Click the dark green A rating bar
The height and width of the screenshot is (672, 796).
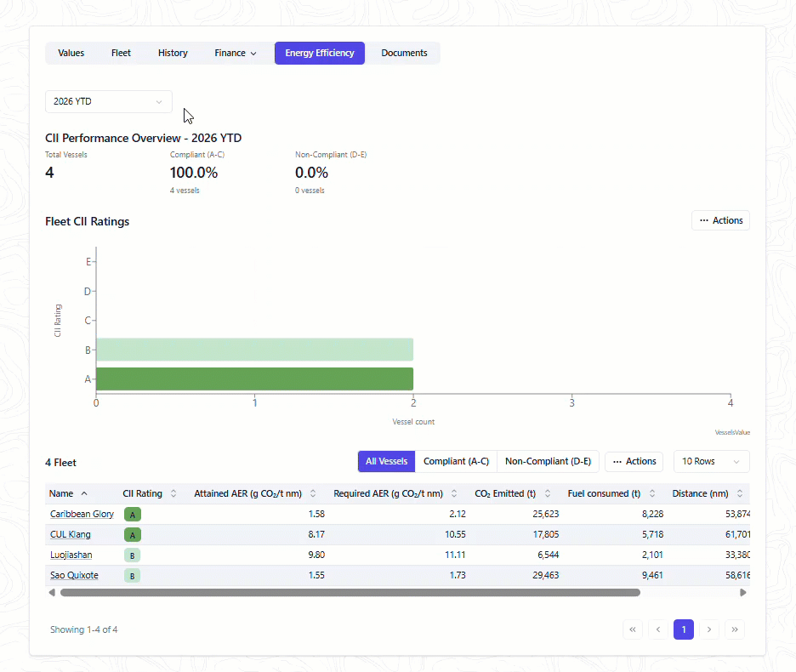pos(254,379)
